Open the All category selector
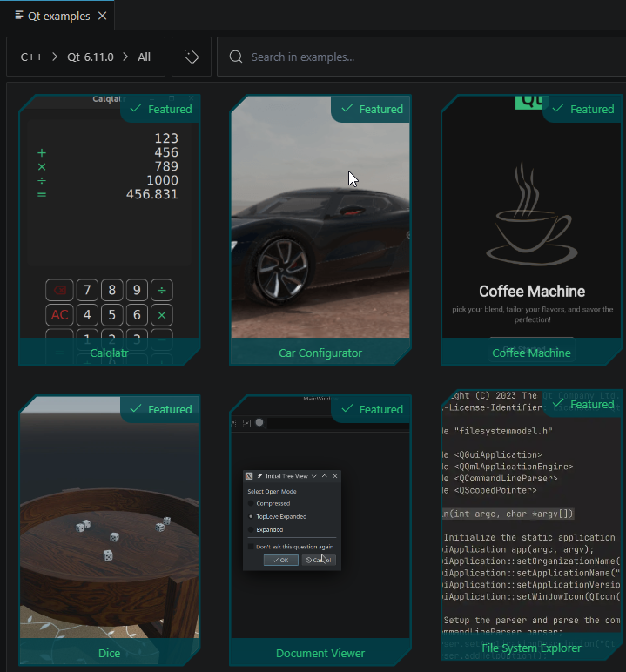Screen dimensions: 626x672 [x=144, y=57]
